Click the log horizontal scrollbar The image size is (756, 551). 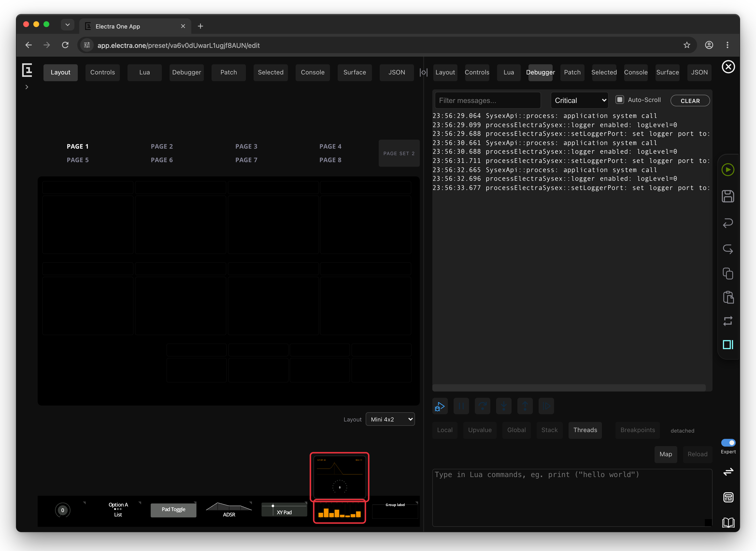[x=569, y=388]
